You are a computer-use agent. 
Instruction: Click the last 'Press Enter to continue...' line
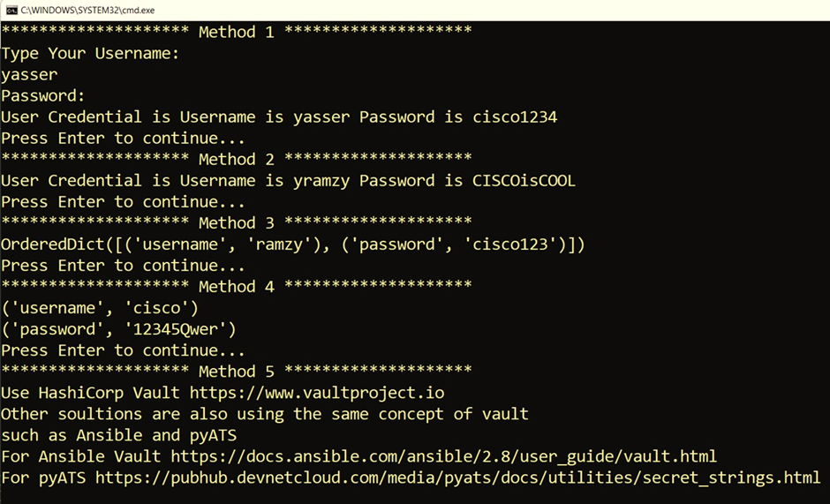(x=123, y=350)
